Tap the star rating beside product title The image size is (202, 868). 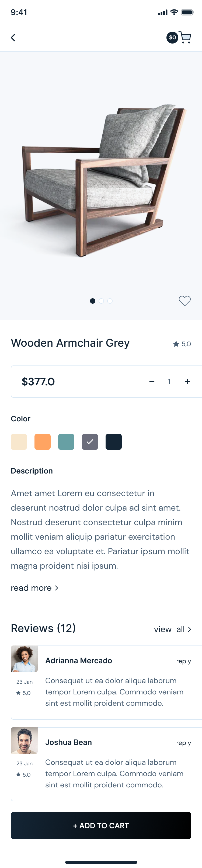pos(182,344)
